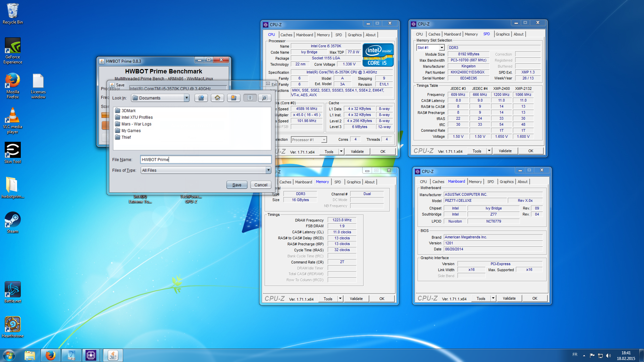The width and height of the screenshot is (644, 362).
Task: Expand Tools arrow in SPD window
Action: (x=489, y=151)
